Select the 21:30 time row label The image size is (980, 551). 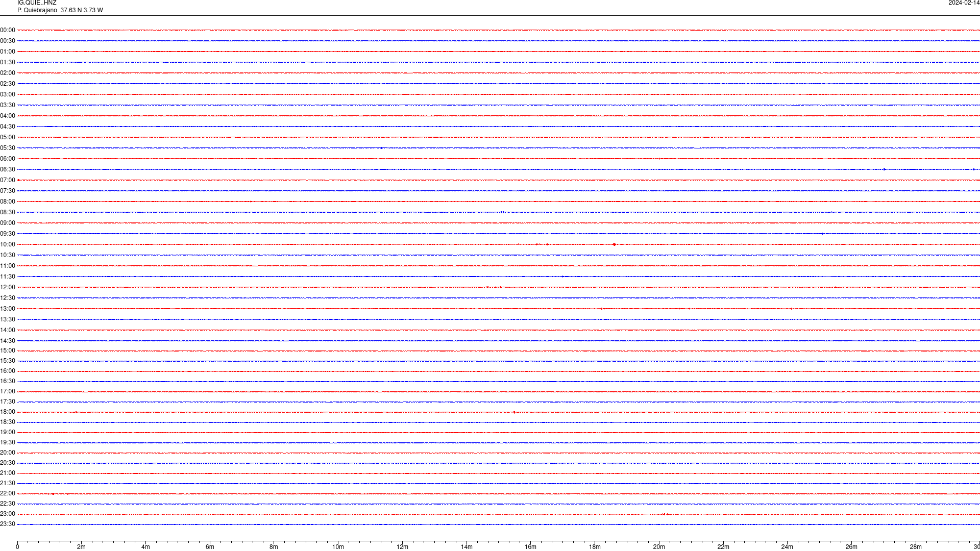tap(8, 483)
